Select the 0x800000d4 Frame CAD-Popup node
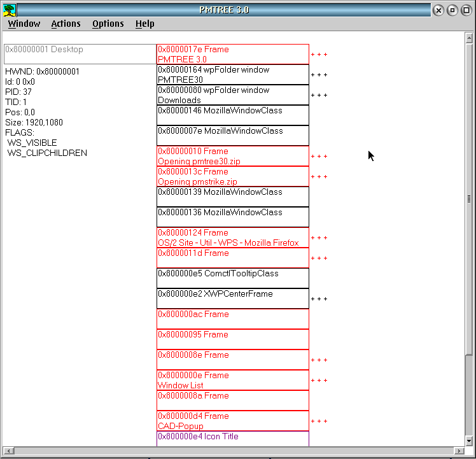This screenshot has width=476, height=459. 233,420
